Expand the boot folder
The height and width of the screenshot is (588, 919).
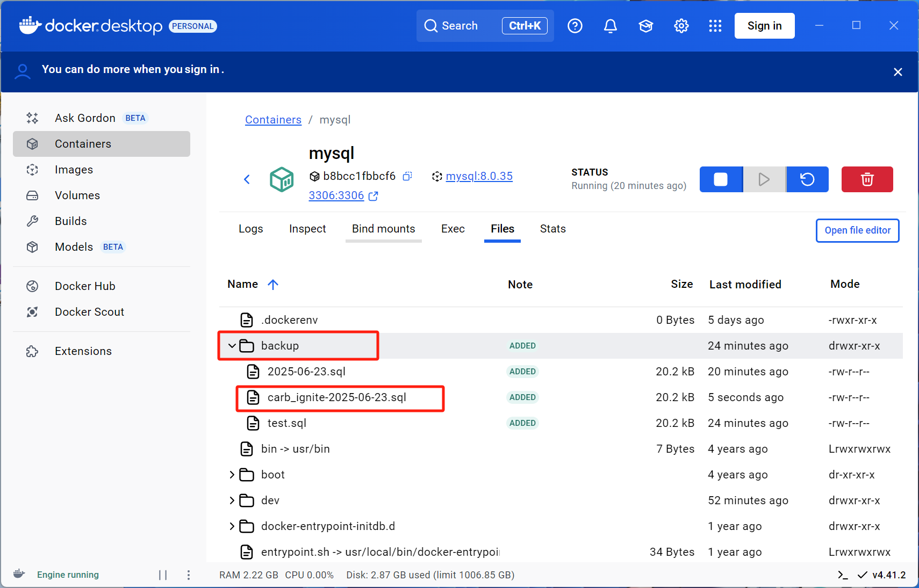[232, 475]
